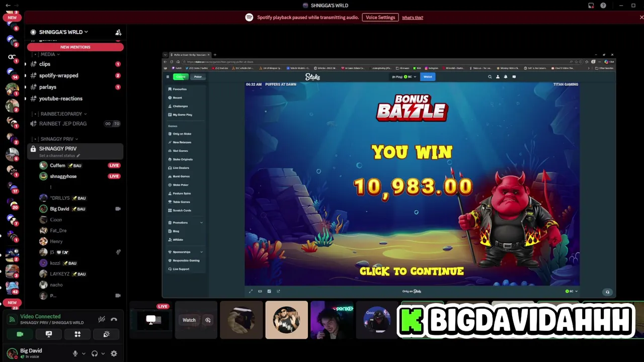Start screen sharing in voice panel

[x=49, y=334]
